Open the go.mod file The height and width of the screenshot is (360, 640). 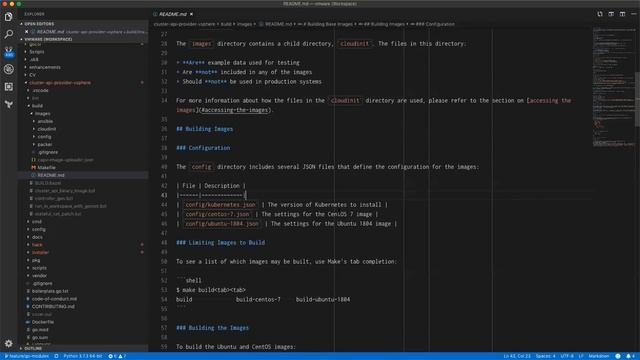(40, 330)
